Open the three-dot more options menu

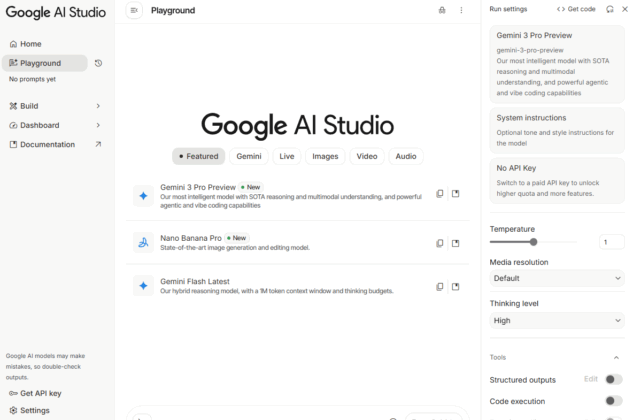pos(461,10)
